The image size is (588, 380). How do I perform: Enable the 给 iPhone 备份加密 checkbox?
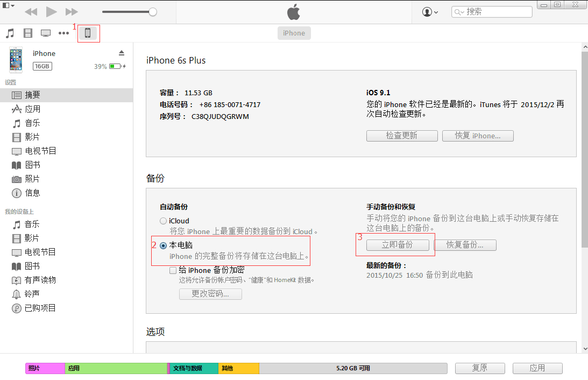(x=173, y=270)
